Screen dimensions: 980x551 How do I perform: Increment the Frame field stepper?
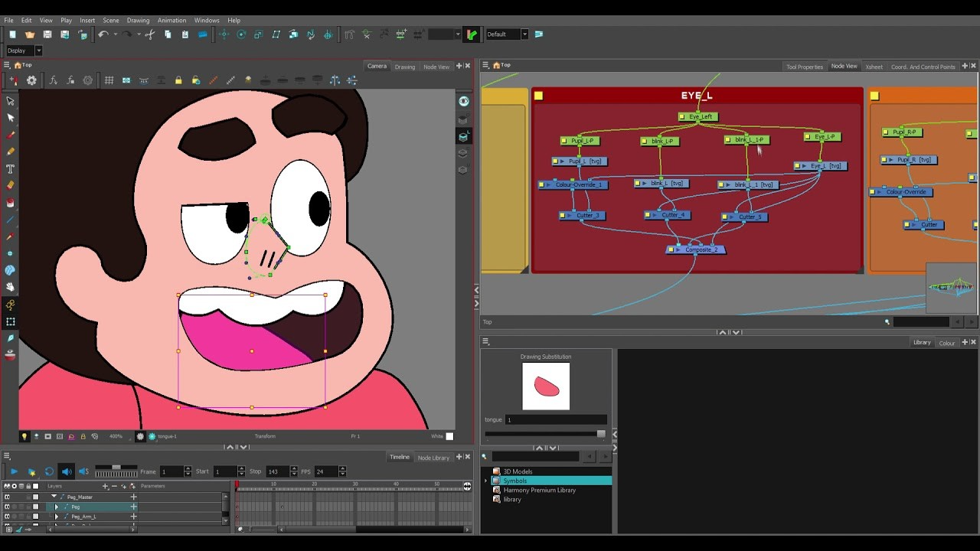tap(188, 468)
